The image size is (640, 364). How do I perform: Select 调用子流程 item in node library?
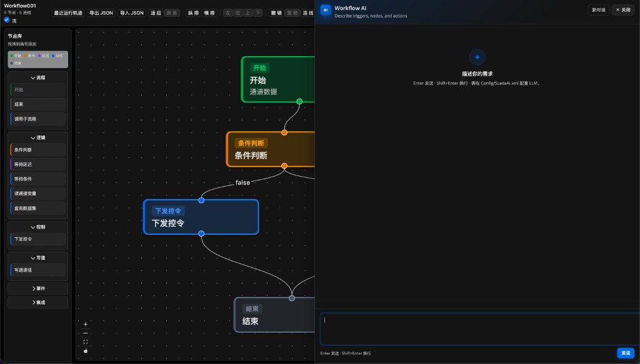tap(37, 119)
